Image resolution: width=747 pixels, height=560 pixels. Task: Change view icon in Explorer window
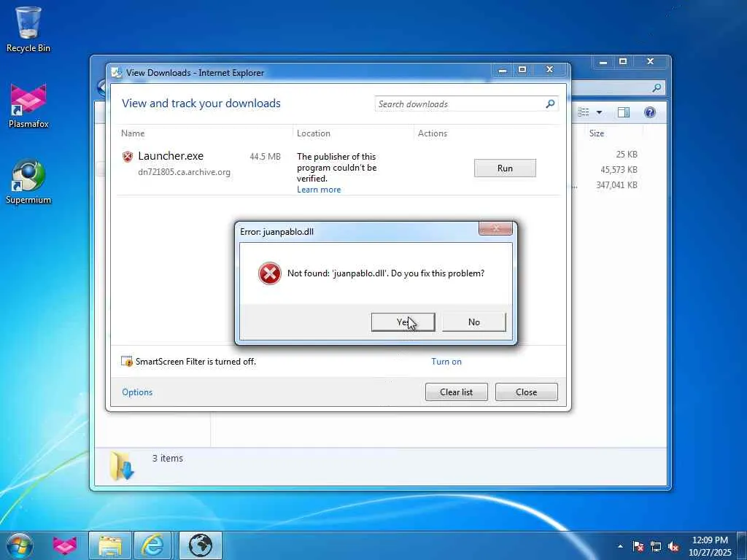[584, 112]
